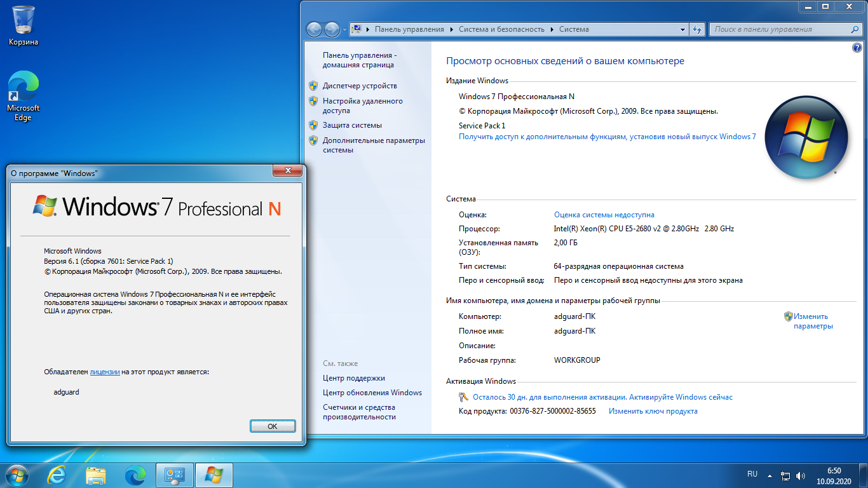This screenshot has height=488, width=868.
Task: Select breadcrumb Система
Action: click(574, 29)
